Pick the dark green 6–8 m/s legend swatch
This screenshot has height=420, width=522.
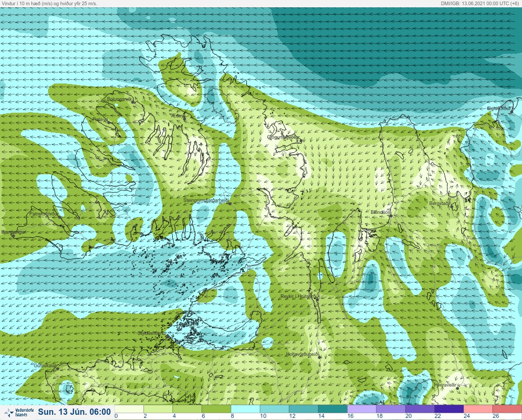tap(216, 409)
